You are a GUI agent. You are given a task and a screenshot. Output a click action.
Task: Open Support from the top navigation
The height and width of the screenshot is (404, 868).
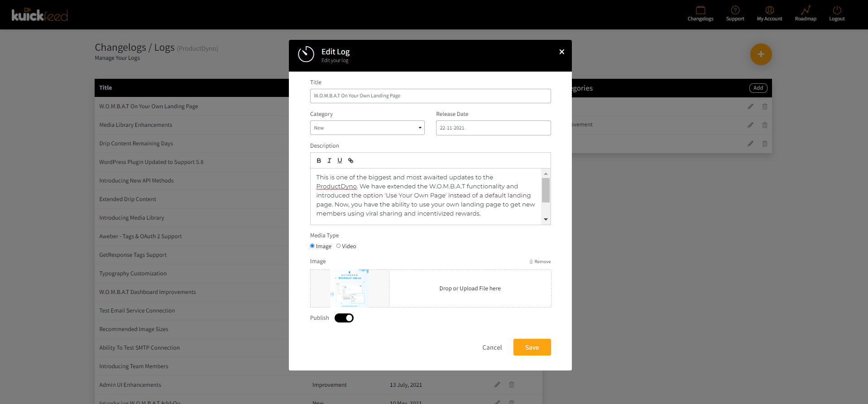(x=734, y=14)
